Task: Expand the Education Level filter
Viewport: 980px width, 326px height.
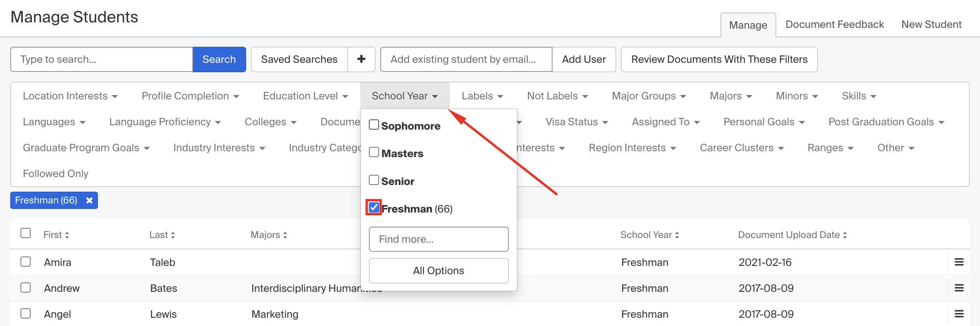Action: (x=306, y=96)
